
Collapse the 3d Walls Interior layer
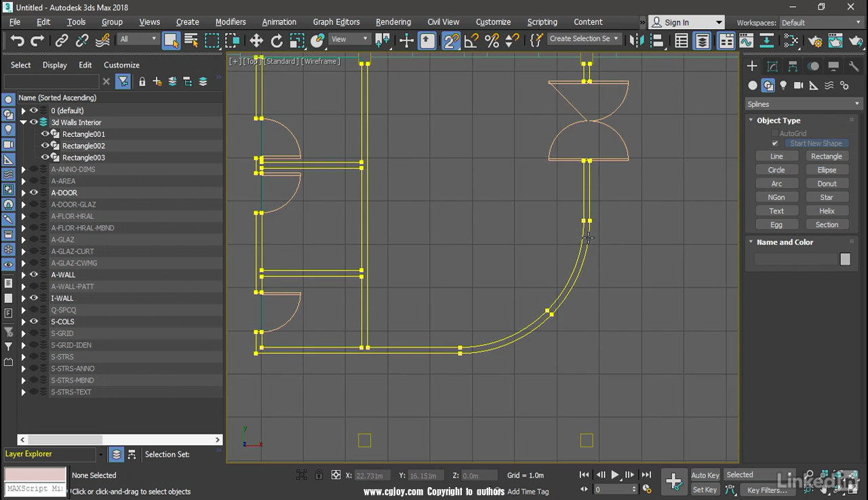[23, 123]
